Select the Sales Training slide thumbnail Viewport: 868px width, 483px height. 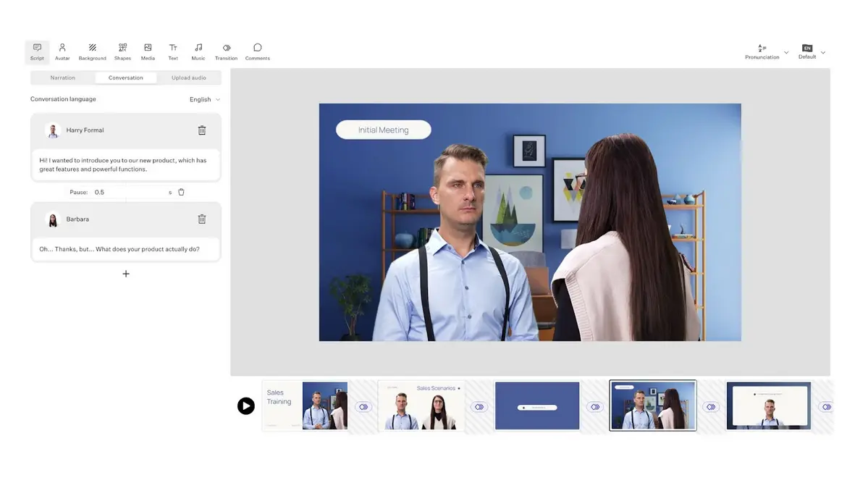click(x=305, y=406)
